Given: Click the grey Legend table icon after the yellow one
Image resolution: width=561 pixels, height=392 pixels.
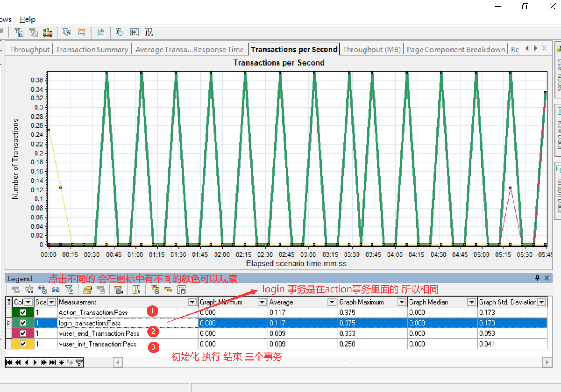Looking at the screenshot, I should click(x=100, y=290).
